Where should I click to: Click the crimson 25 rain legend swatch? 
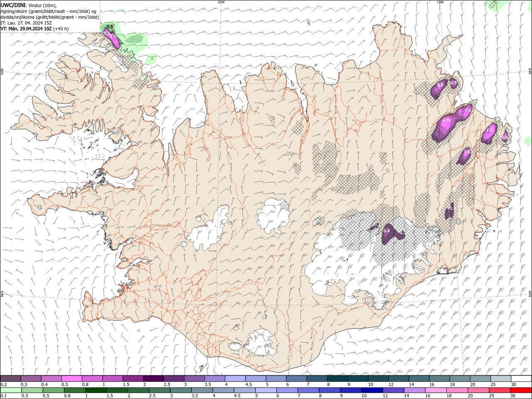500,390
